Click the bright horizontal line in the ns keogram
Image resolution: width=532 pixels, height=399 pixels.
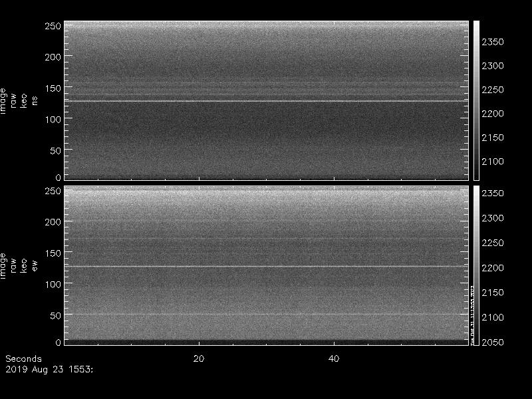point(266,101)
